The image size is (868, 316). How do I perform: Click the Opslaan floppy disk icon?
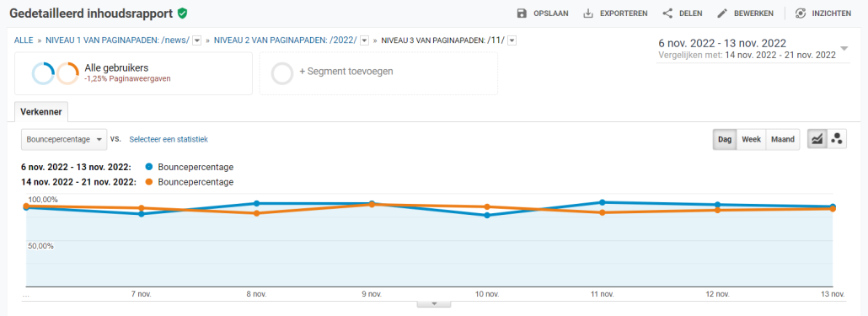[x=522, y=13]
